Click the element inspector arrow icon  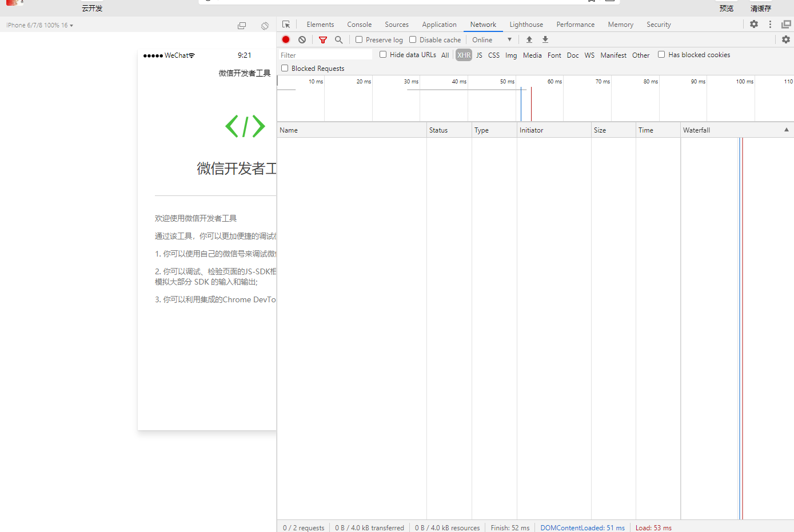click(x=286, y=25)
